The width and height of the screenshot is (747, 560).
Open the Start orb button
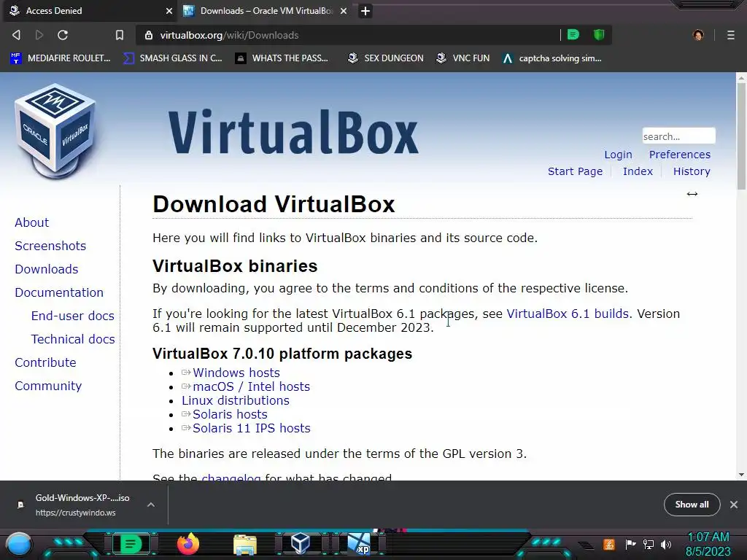(x=19, y=545)
